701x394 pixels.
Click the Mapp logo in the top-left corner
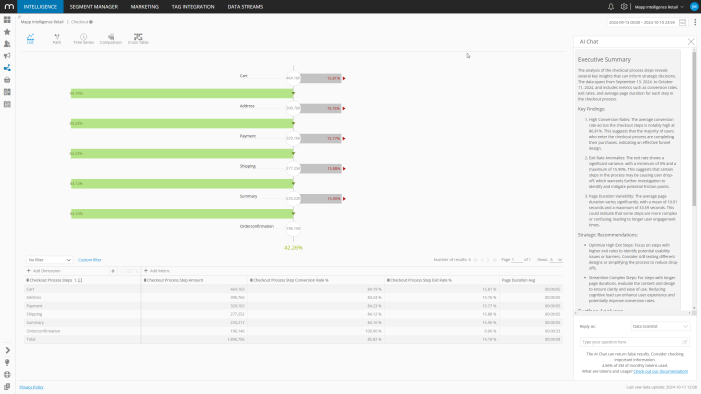tap(9, 6)
